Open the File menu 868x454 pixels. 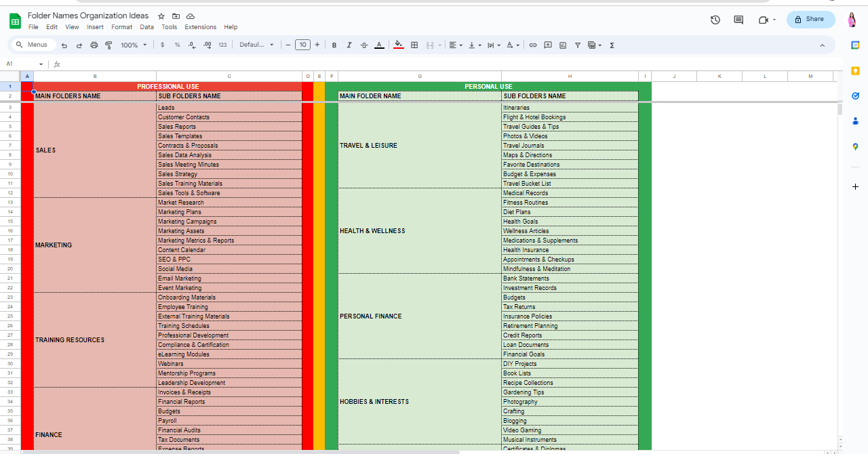[x=33, y=27]
